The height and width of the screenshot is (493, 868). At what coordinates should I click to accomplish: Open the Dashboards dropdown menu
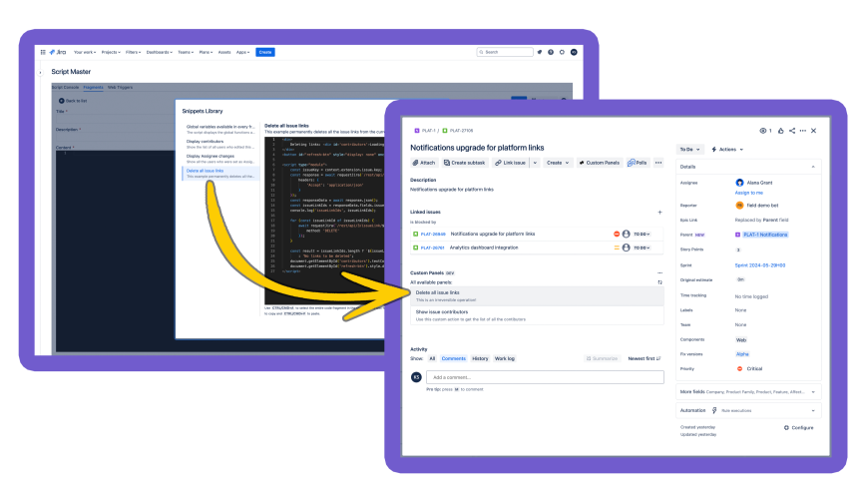point(160,52)
